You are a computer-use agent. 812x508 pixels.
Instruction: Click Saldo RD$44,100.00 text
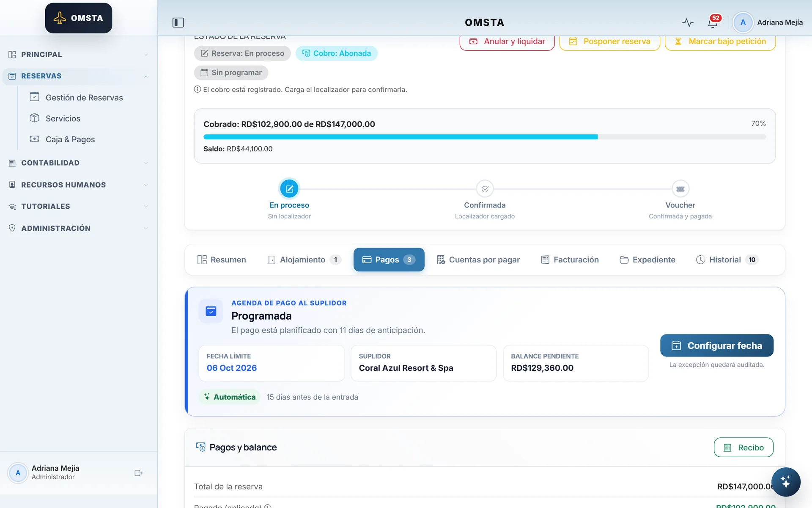[238, 149]
